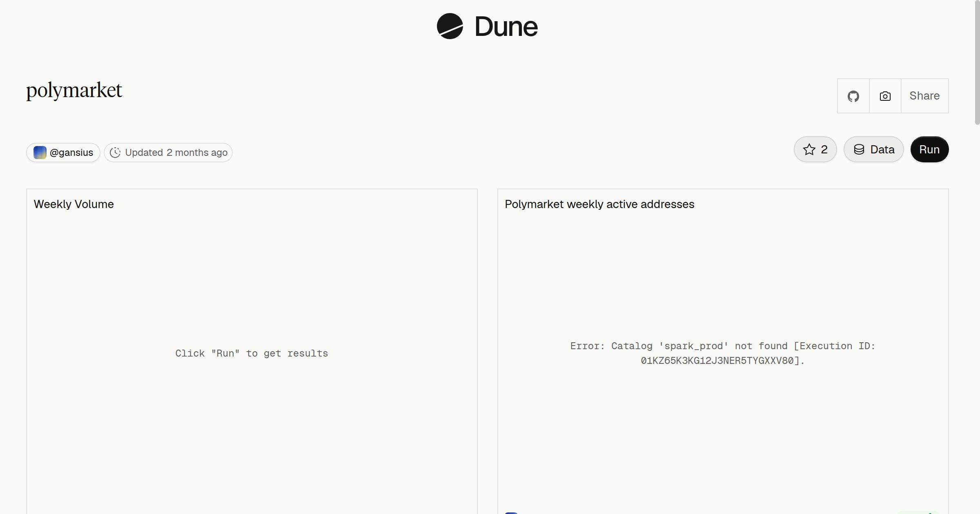Star the dashboard with 2 stars
Image resolution: width=980 pixels, height=514 pixels.
pyautogui.click(x=815, y=149)
